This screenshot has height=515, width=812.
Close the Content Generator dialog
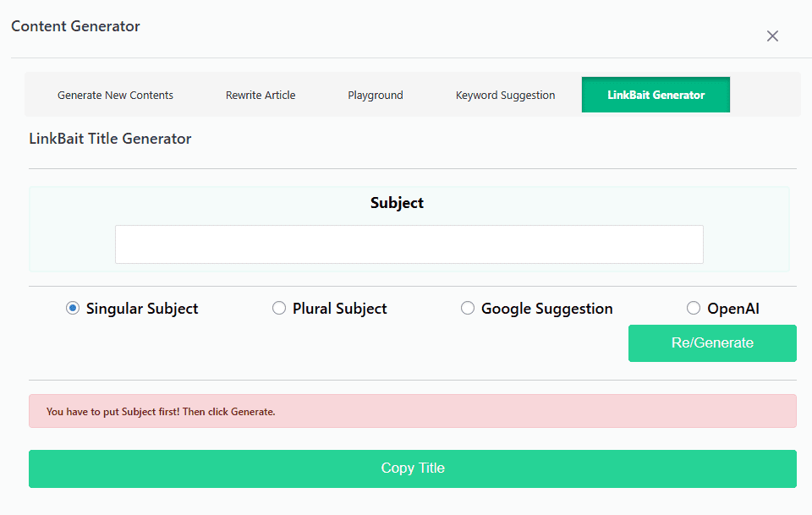772,36
